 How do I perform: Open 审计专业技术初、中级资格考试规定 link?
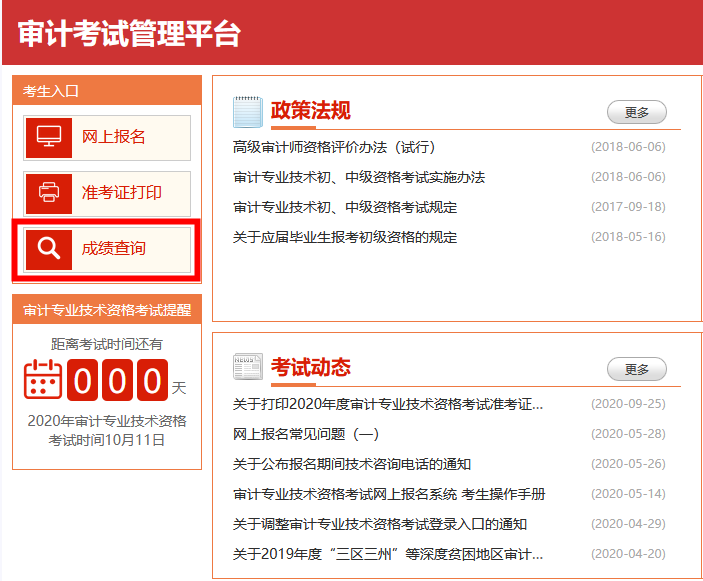click(x=344, y=207)
